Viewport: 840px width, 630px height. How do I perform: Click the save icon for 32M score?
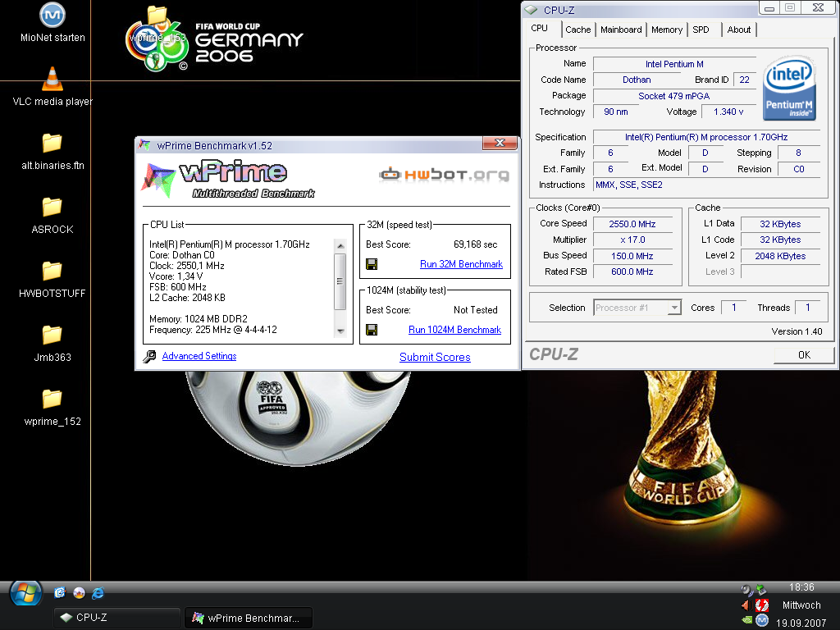[x=372, y=264]
